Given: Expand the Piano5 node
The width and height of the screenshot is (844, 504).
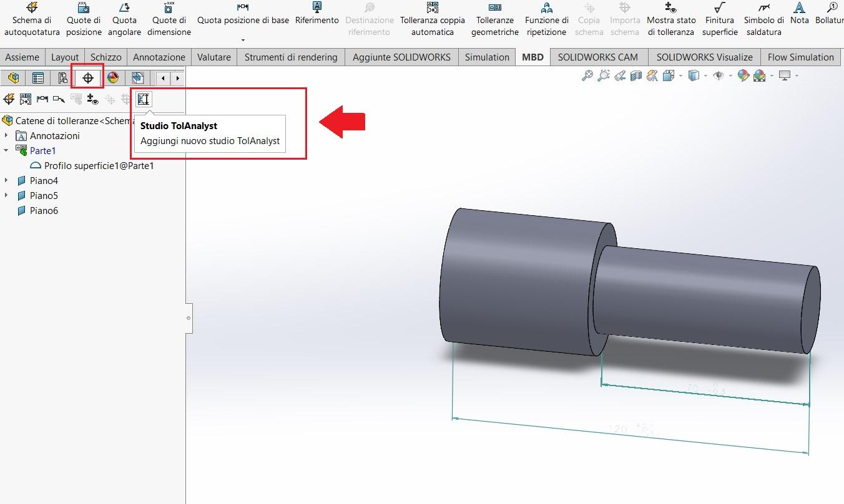Looking at the screenshot, I should click(6, 195).
